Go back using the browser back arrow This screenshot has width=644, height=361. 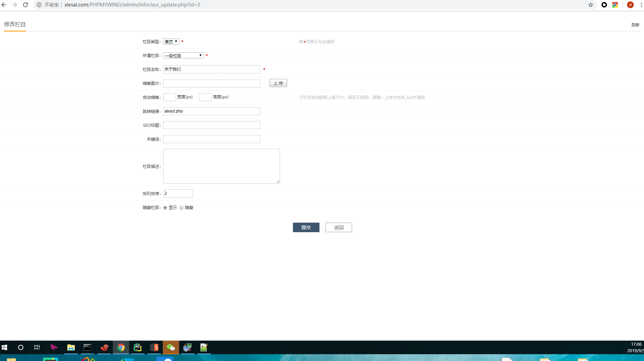[x=4, y=5]
